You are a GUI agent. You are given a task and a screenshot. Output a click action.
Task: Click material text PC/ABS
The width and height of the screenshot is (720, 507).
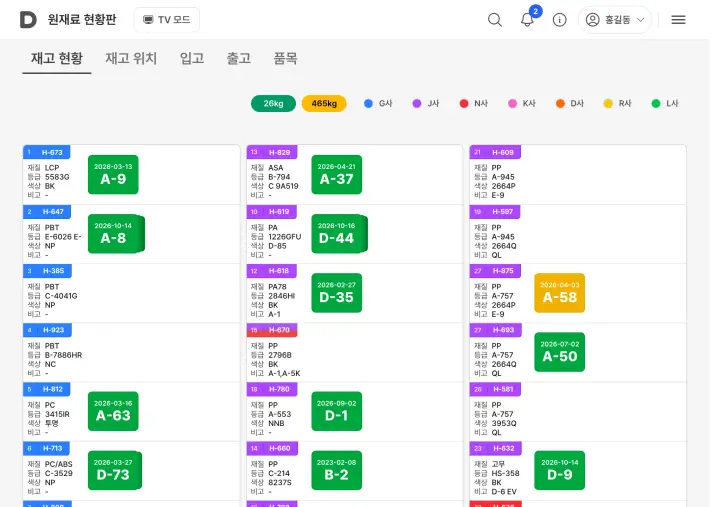[x=59, y=464]
